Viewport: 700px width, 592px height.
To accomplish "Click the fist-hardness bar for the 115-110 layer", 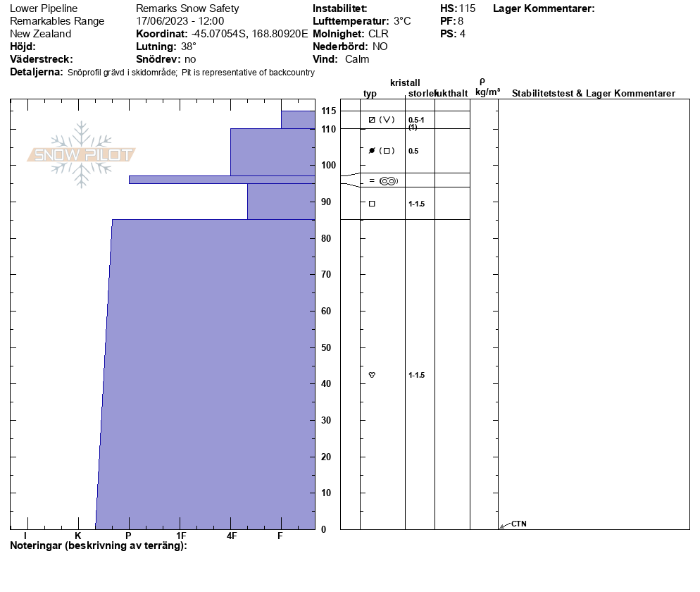I will [298, 120].
